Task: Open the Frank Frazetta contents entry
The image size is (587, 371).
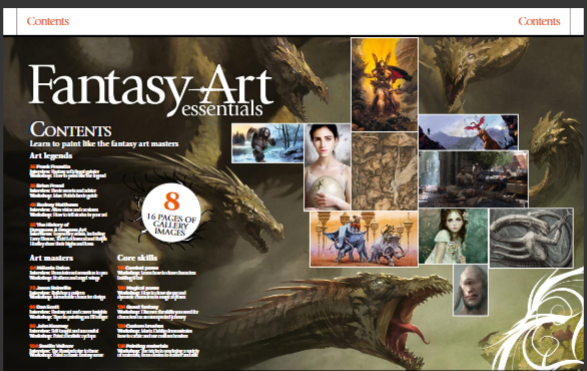Action: point(68,171)
